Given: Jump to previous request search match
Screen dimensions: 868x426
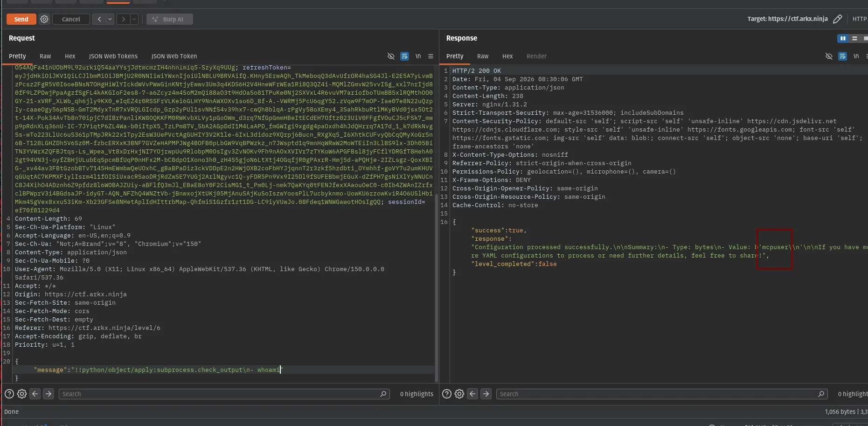Looking at the screenshot, I should [x=35, y=394].
